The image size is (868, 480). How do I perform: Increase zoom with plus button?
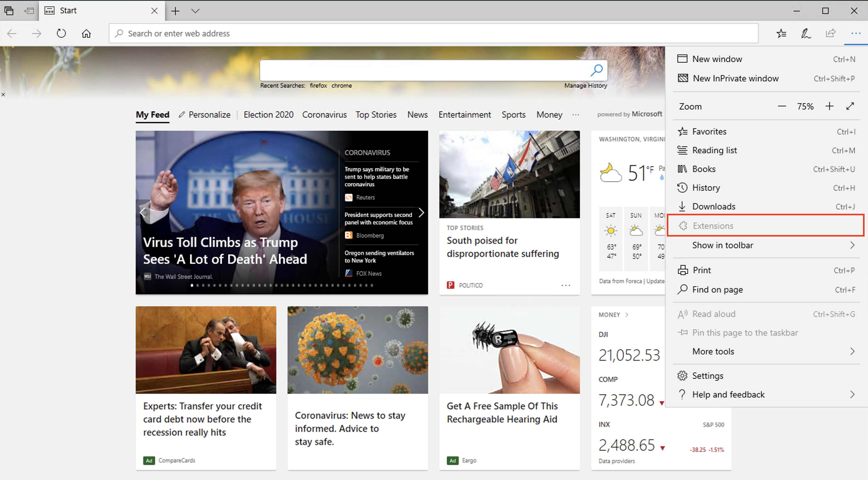829,106
